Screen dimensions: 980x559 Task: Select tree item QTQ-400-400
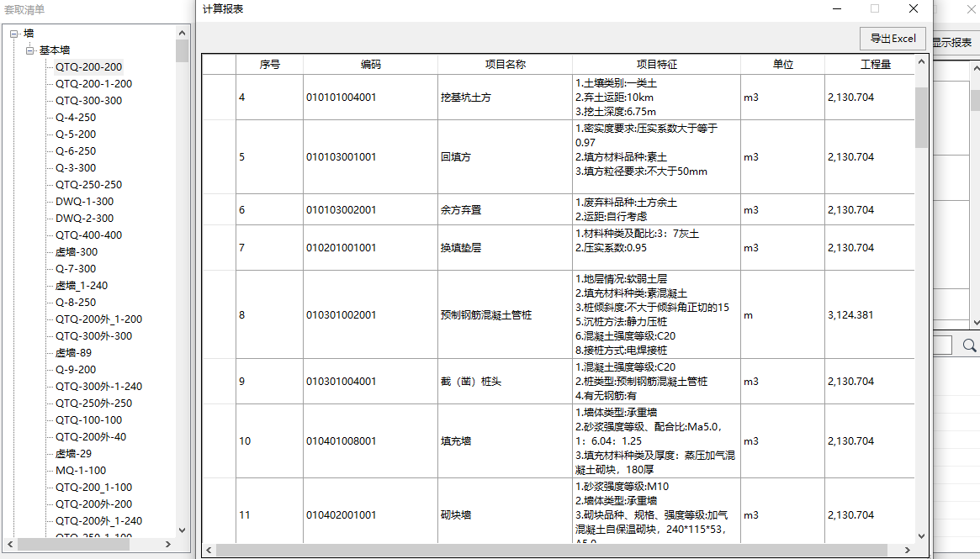coord(89,235)
